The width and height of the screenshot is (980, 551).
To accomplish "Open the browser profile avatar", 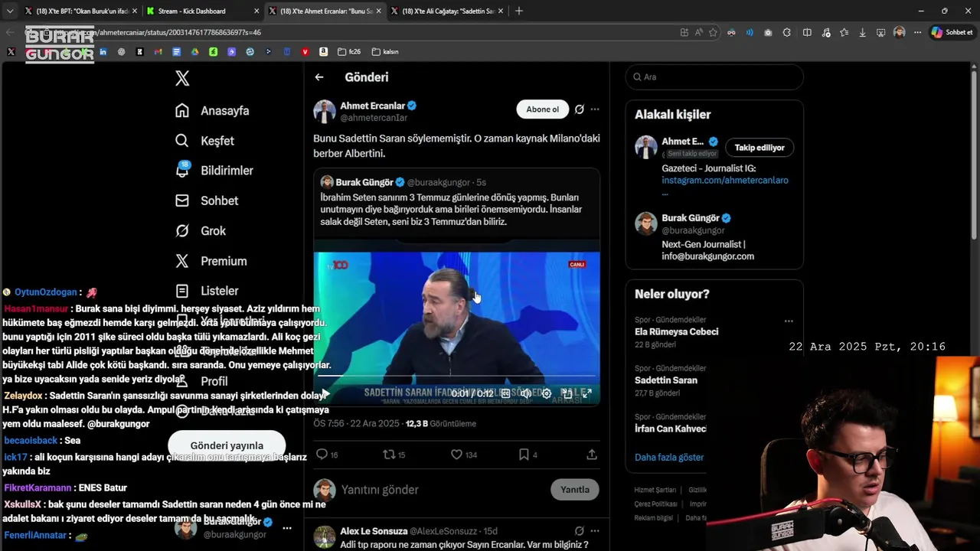I will 900,32.
